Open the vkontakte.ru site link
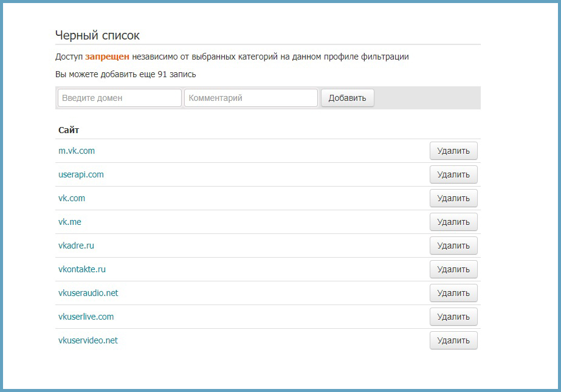This screenshot has height=392, width=561. [x=82, y=269]
